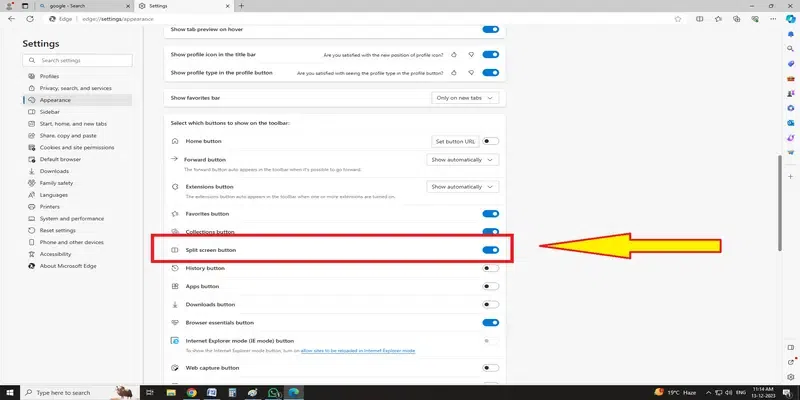Open File Explorer from the taskbar
The height and width of the screenshot is (400, 800).
pyautogui.click(x=170, y=392)
